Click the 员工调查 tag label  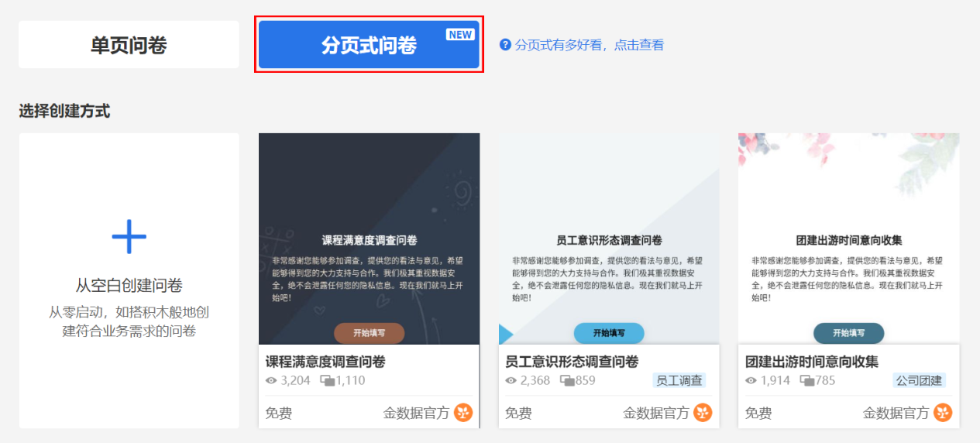coord(679,380)
